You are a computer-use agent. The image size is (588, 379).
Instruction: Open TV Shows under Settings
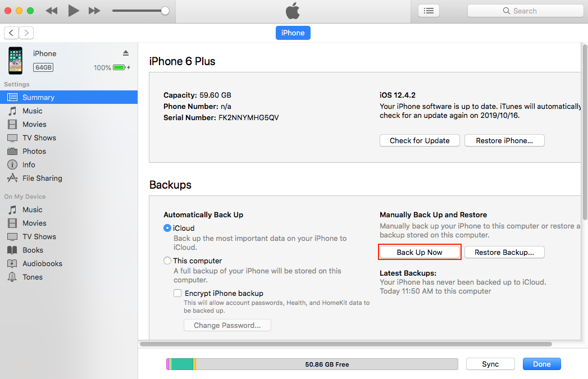click(x=69, y=138)
